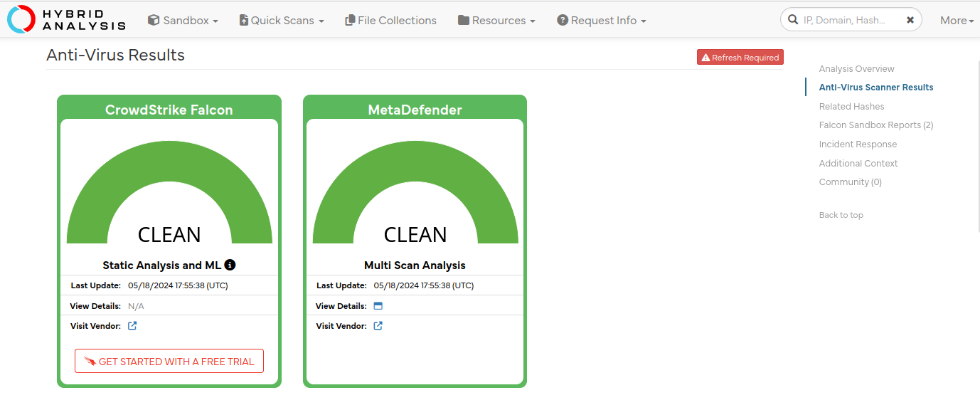Open the CrowdStrike Falcon vendor external link icon

point(132,326)
